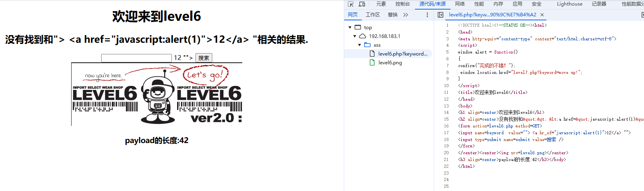
Task: Click the 搜索 submit button
Action: click(204, 58)
